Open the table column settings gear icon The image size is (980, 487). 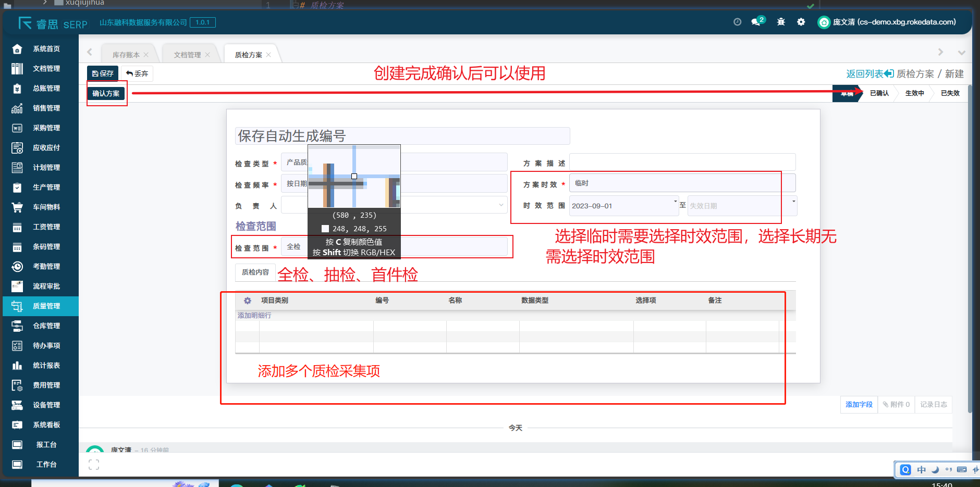point(248,301)
